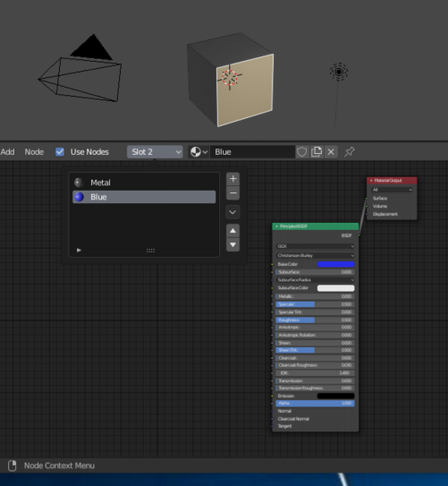Click the Surface input socket on Material Output
448x486 pixels.
(367, 199)
